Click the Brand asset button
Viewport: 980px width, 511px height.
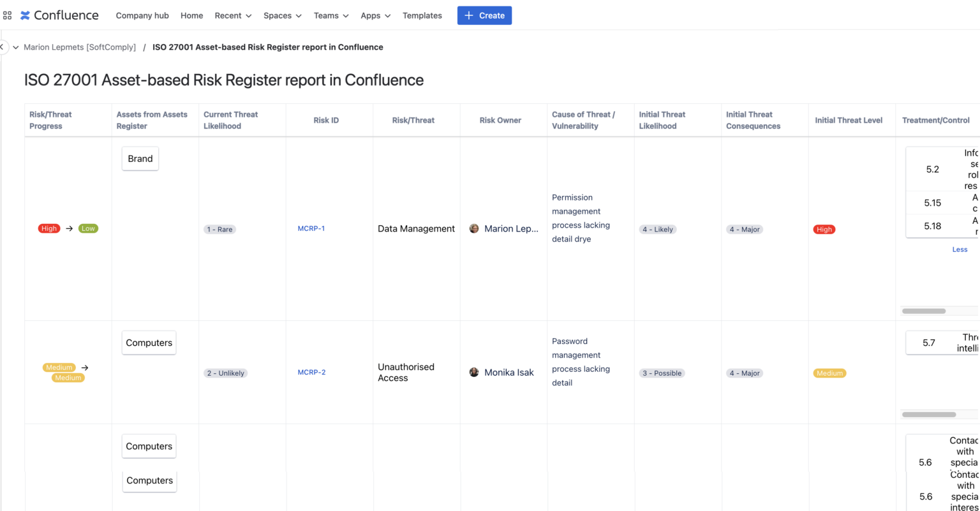tap(140, 158)
